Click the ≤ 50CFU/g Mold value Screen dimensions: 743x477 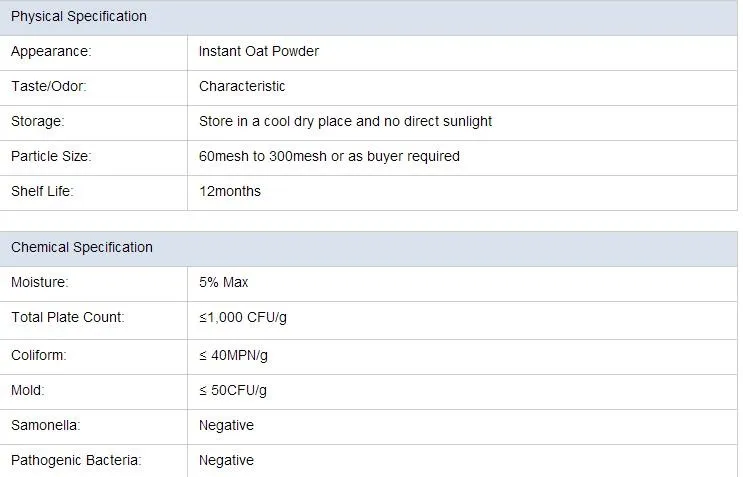(x=233, y=390)
